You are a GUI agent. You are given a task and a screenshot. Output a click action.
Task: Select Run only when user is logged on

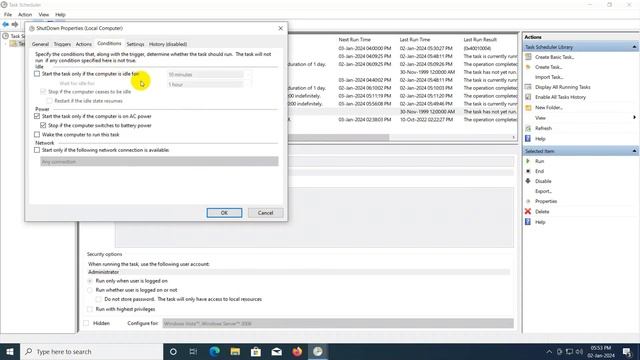90,281
